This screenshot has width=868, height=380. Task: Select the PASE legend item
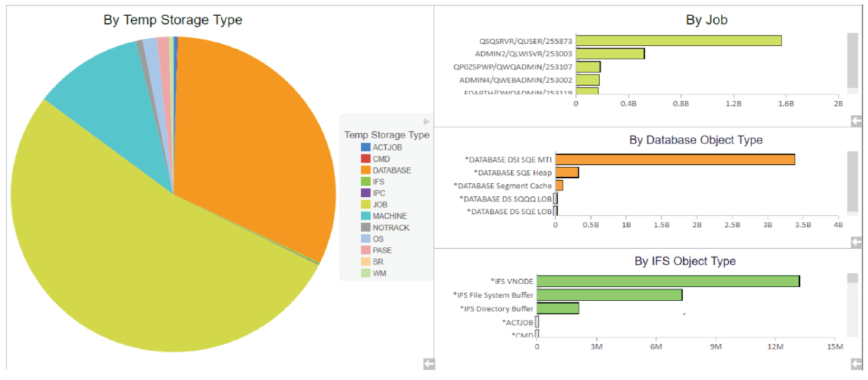[x=382, y=250]
